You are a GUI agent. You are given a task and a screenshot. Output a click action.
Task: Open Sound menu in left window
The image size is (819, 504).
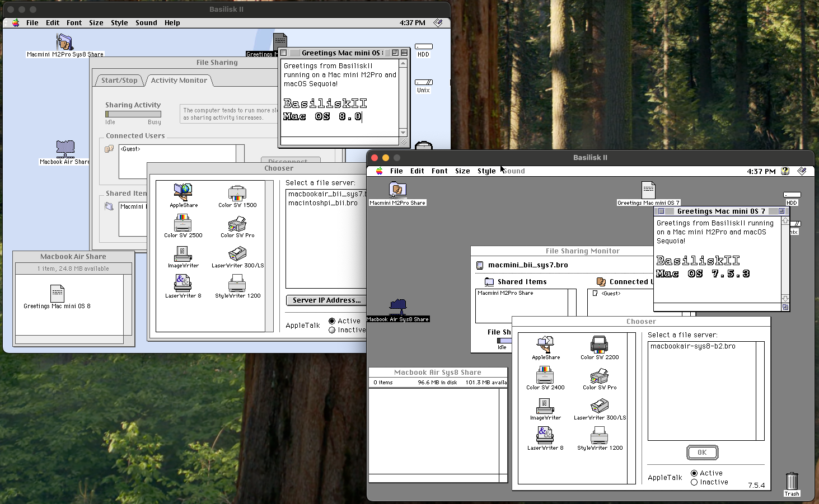(146, 23)
